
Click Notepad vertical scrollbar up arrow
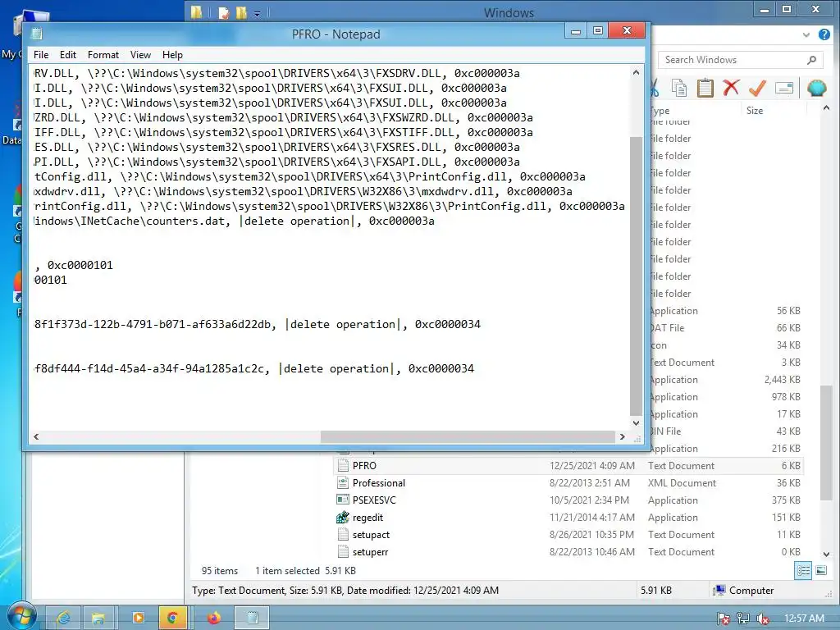point(636,72)
